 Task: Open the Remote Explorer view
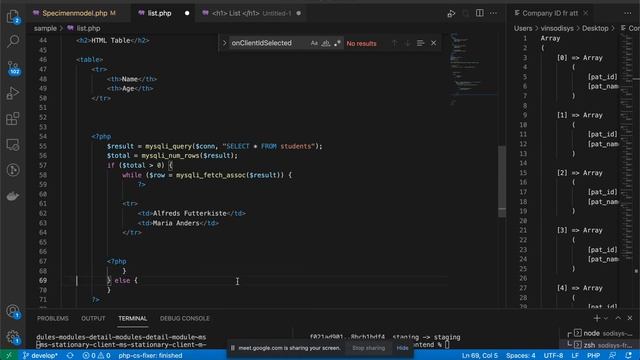tap(13, 145)
